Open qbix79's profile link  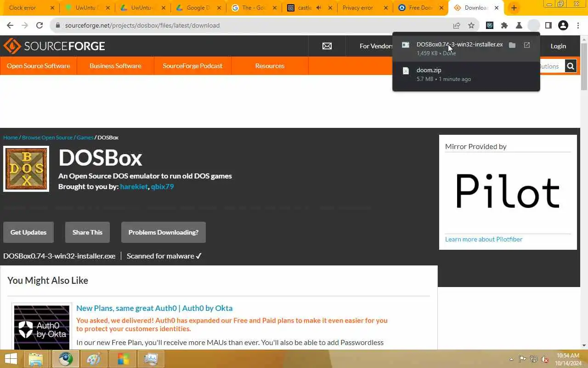tap(162, 186)
